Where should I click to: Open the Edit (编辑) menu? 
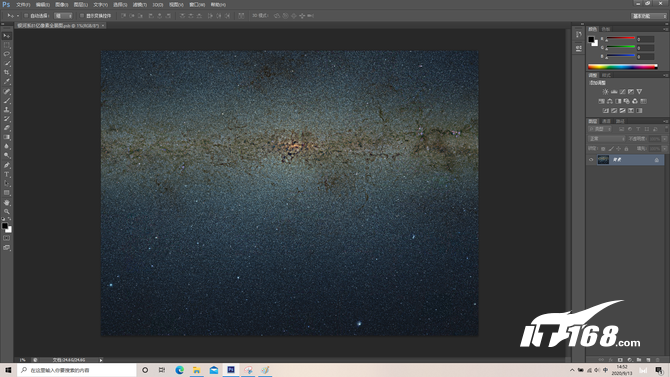point(42,5)
